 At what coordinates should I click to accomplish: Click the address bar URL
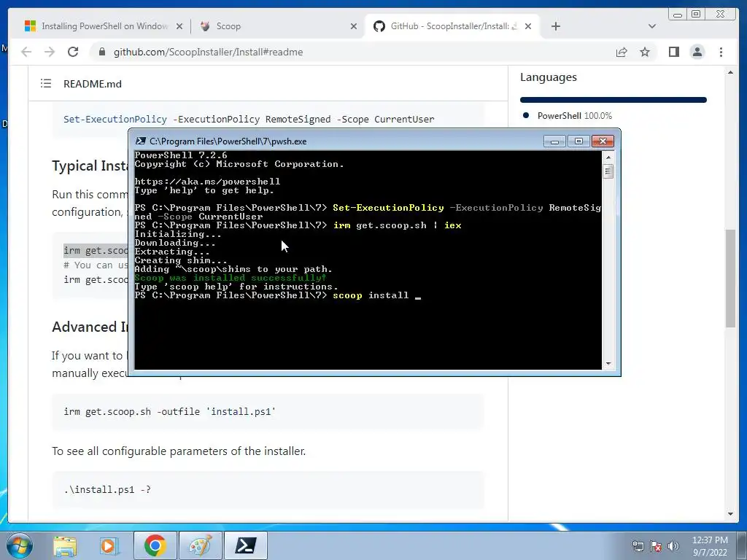tap(208, 52)
